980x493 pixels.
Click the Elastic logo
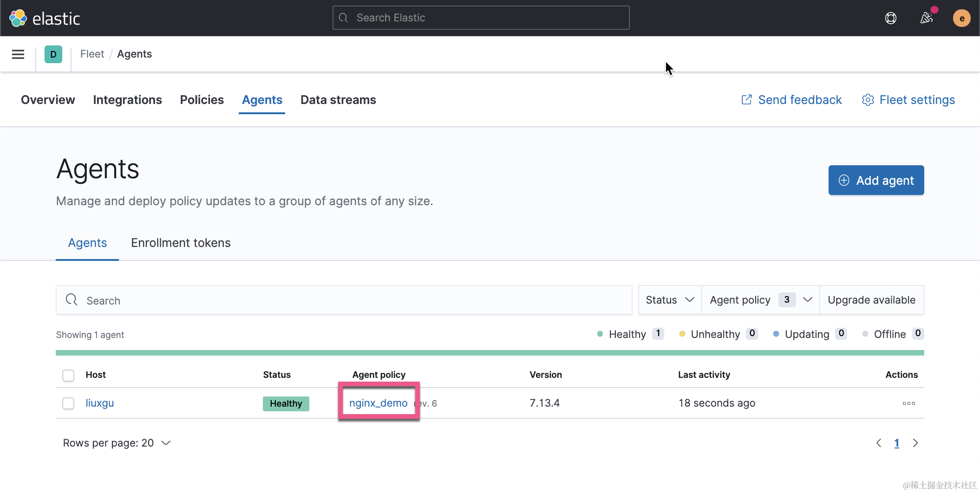(45, 18)
